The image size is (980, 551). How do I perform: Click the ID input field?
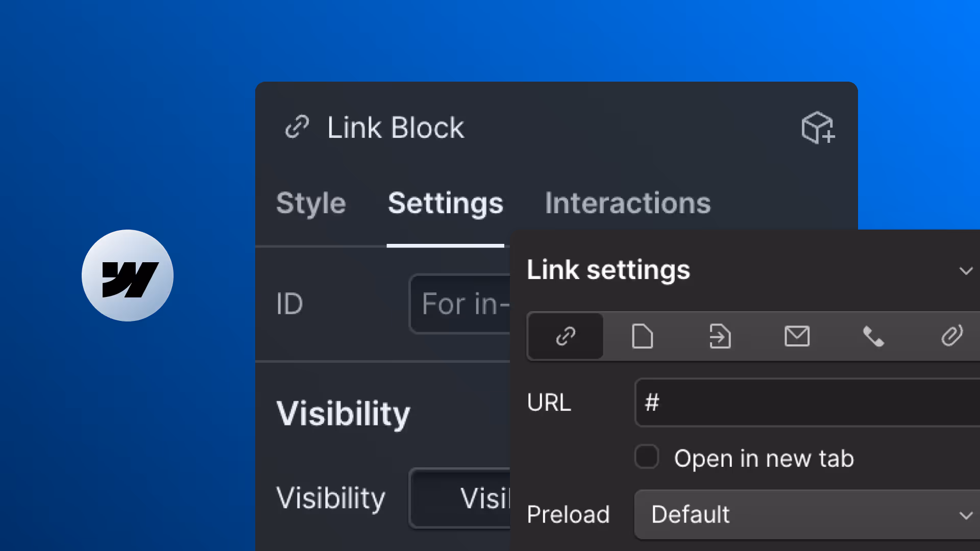[460, 304]
